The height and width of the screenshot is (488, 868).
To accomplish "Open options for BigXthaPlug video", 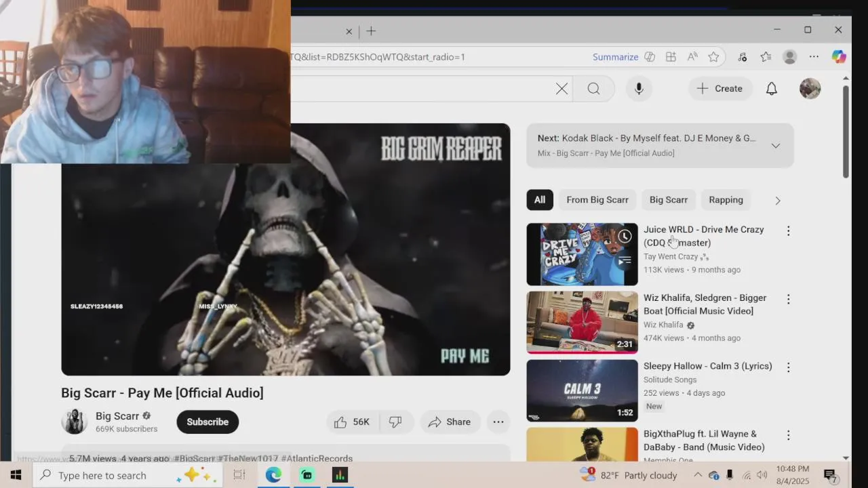I will coord(788,435).
